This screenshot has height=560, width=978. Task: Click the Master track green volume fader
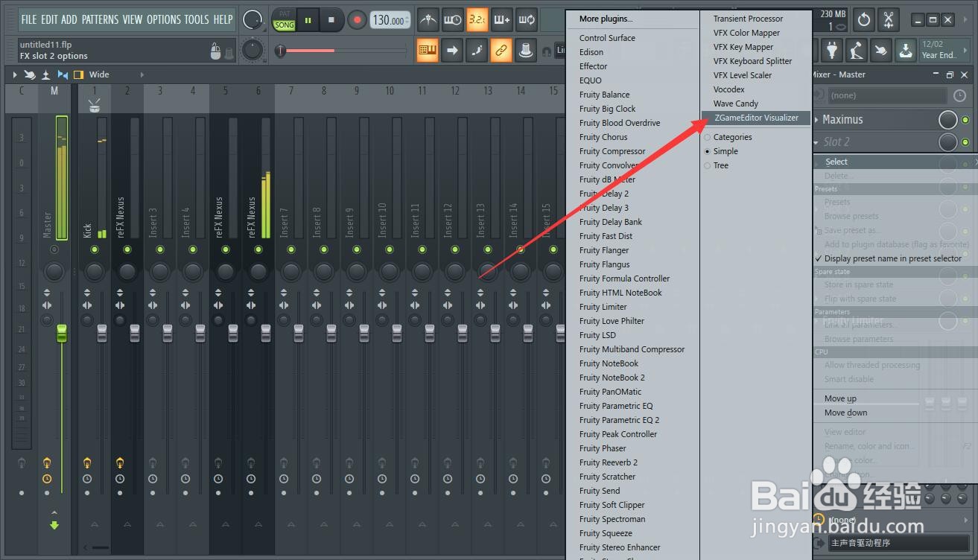pyautogui.click(x=62, y=333)
